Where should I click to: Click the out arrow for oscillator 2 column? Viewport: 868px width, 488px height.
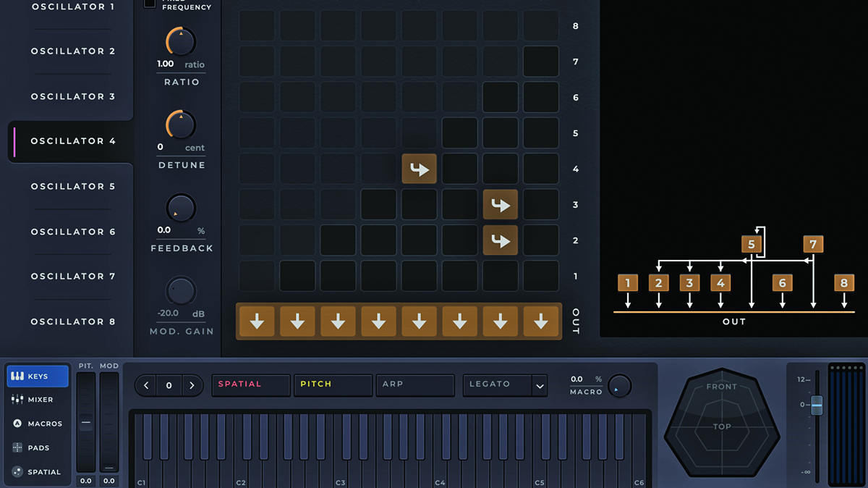point(297,322)
